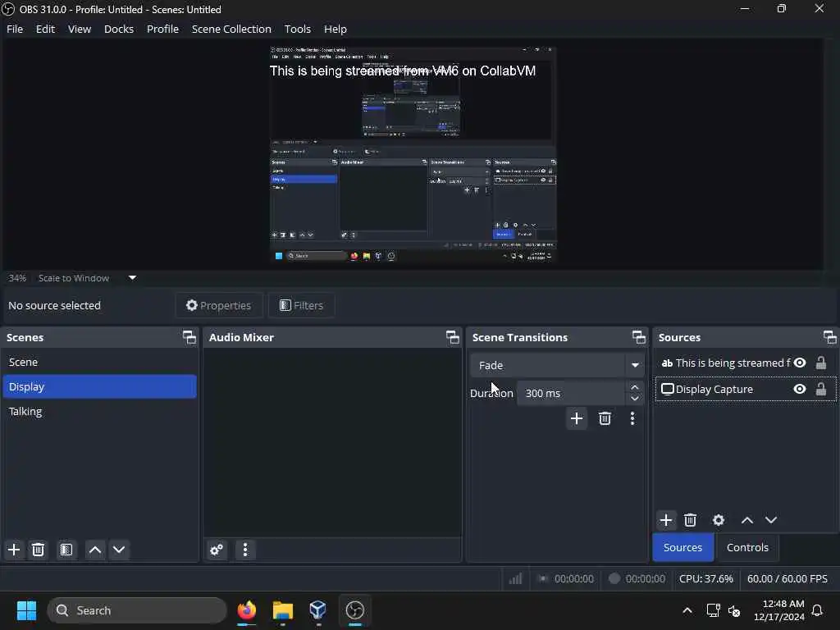The width and height of the screenshot is (840, 630).
Task: Undock the Scenes panel
Action: [189, 337]
